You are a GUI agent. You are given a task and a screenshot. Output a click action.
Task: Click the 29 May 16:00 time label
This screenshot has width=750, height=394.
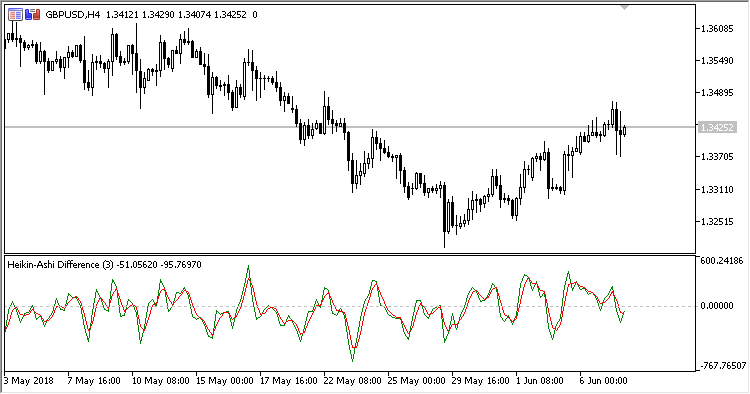pos(481,381)
